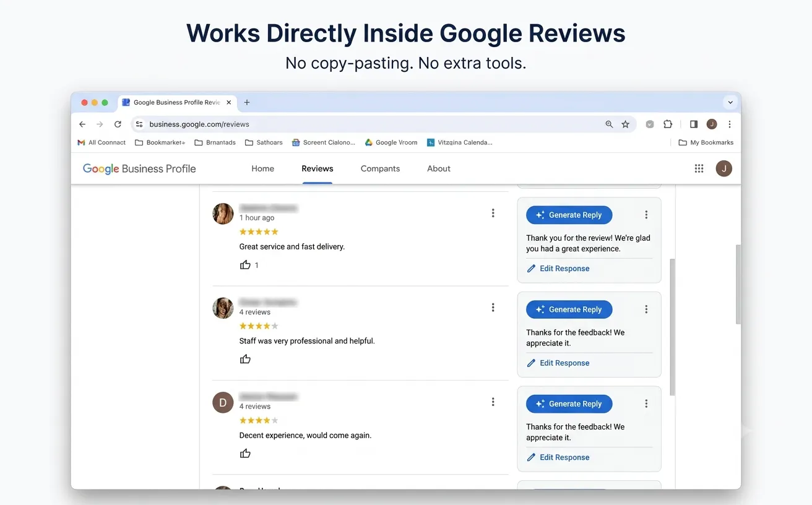
Task: Click the first reviewer's profile photo
Action: click(x=223, y=214)
